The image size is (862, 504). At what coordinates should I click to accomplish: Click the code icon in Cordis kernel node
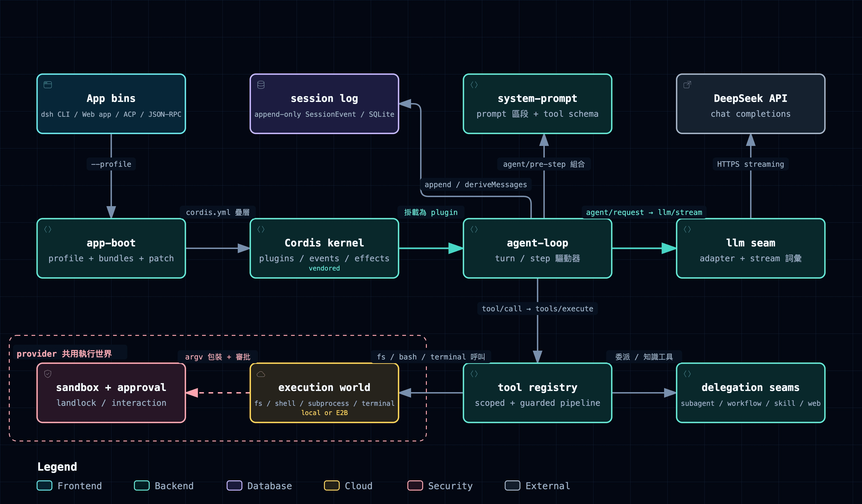[261, 230]
